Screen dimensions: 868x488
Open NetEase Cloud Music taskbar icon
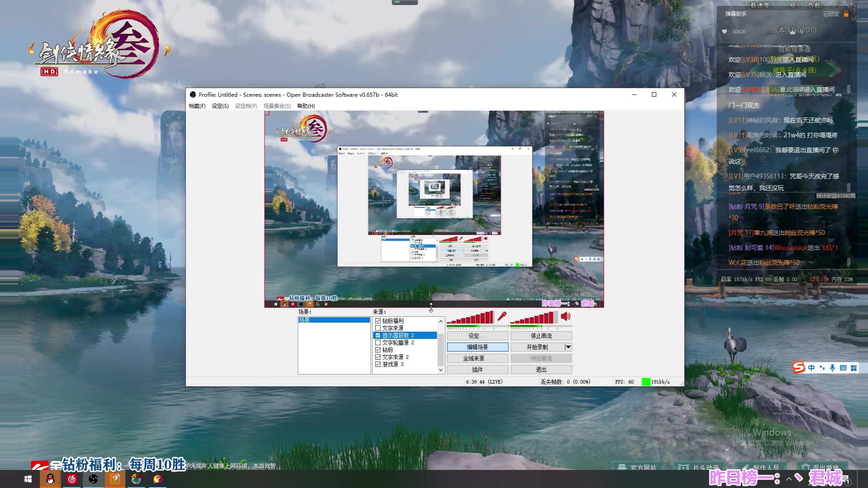(x=72, y=479)
